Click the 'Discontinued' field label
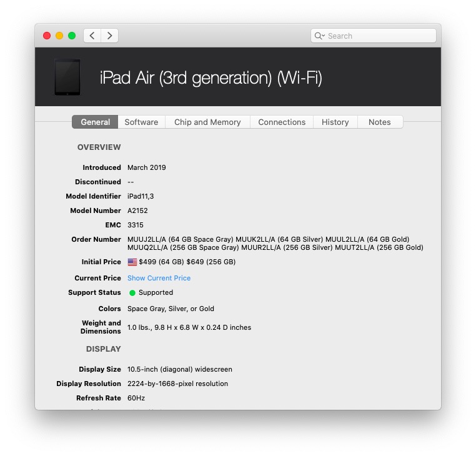The width and height of the screenshot is (476, 456). (98, 182)
